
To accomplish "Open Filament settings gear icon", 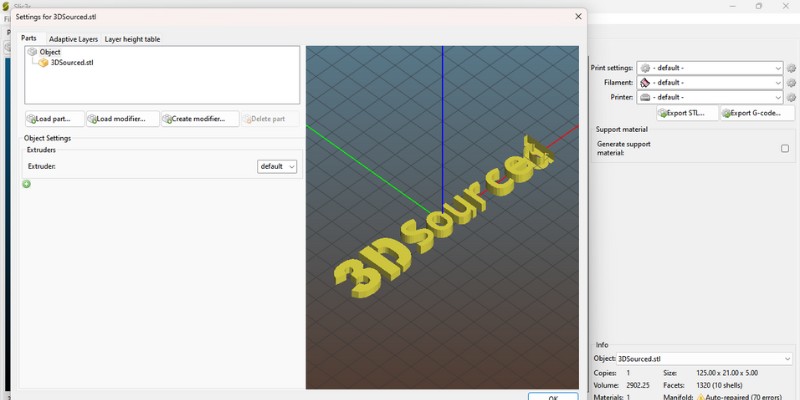I will [791, 83].
